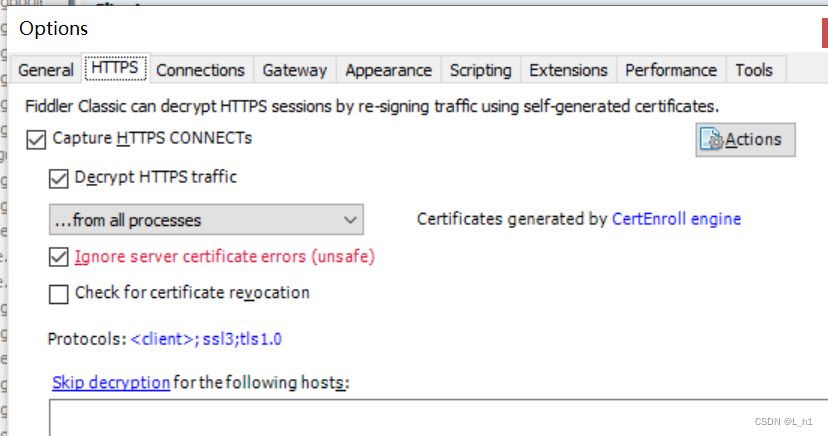
Task: Open the CertEnroll engine link
Action: coord(676,219)
